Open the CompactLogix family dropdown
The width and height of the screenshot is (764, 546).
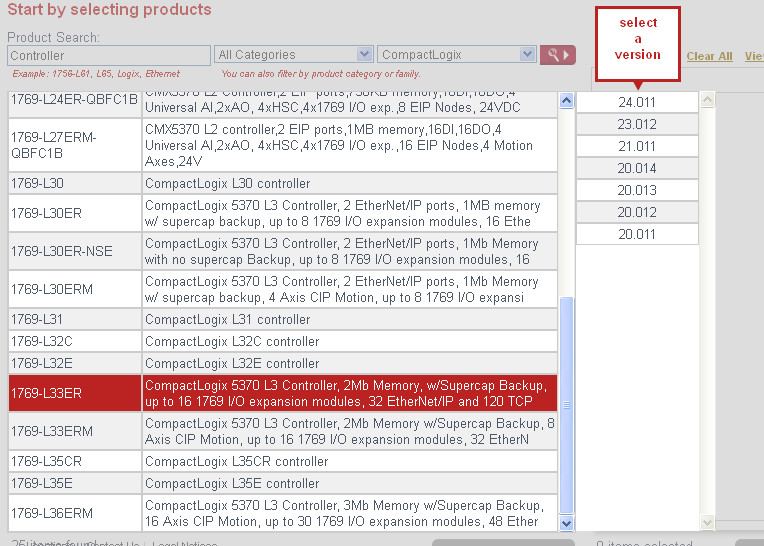(x=457, y=55)
